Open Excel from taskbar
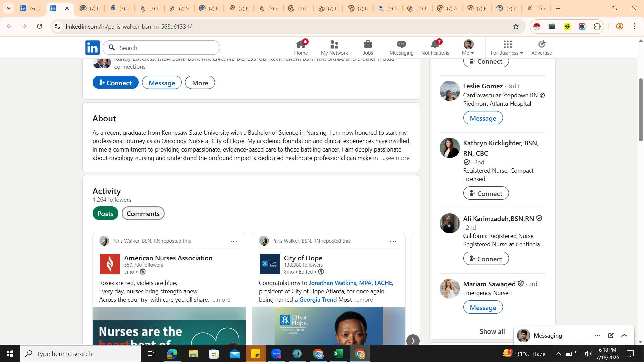The width and height of the screenshot is (644, 362). coord(339,354)
